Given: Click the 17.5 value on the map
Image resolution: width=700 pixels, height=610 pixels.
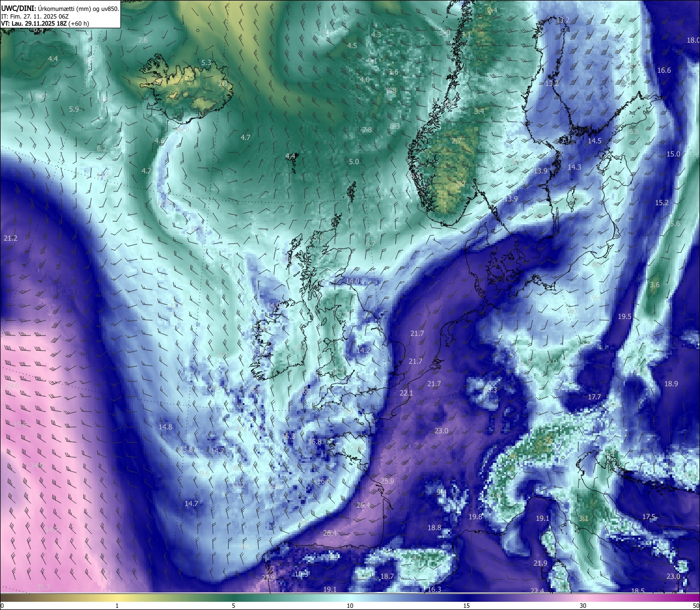Looking at the screenshot, I should pyautogui.click(x=649, y=516).
